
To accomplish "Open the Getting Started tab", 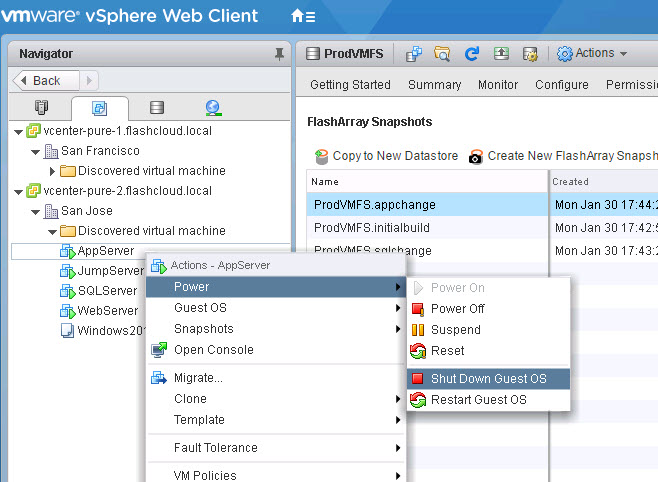I will coord(350,85).
